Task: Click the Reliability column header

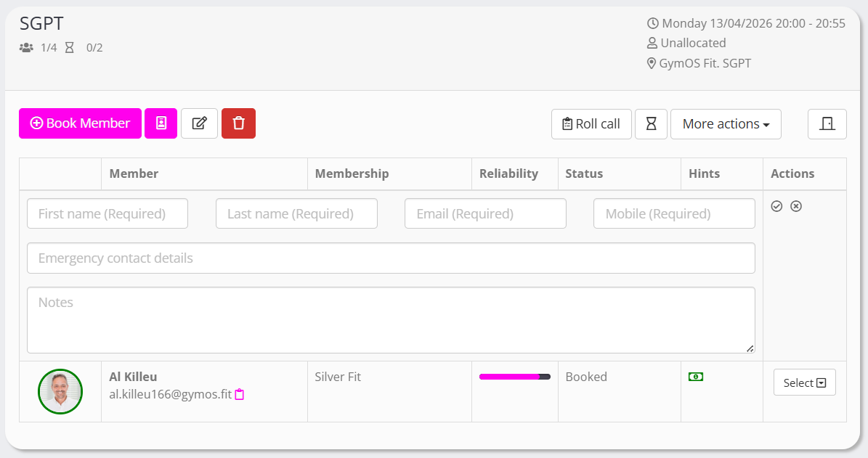Action: click(x=508, y=173)
